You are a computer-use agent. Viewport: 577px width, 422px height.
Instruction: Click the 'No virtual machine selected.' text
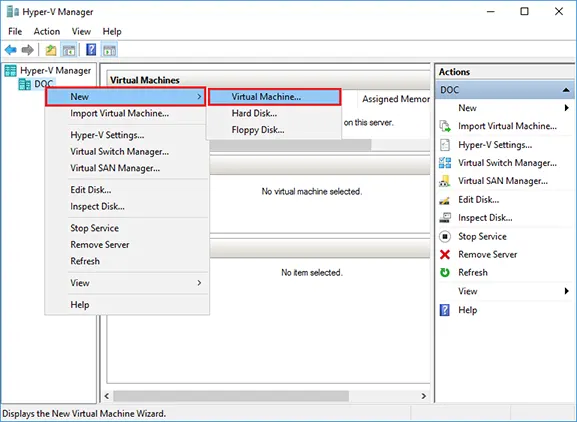312,191
